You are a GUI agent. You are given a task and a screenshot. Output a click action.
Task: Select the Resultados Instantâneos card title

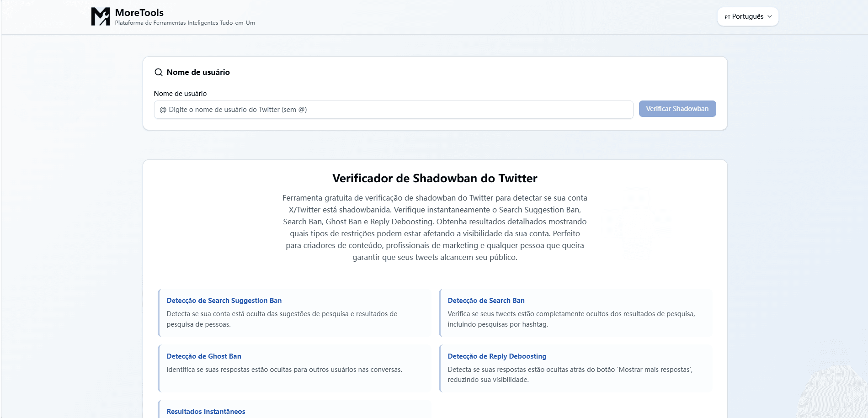pyautogui.click(x=206, y=412)
